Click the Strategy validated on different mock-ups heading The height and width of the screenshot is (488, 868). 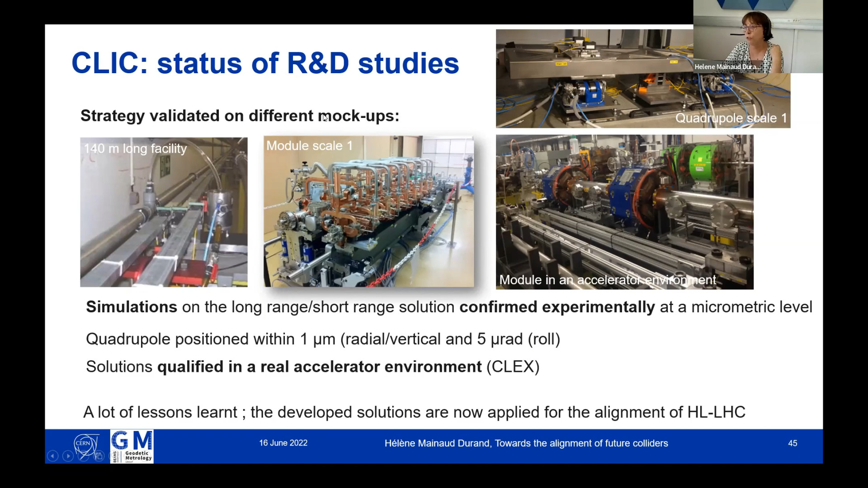(x=240, y=116)
